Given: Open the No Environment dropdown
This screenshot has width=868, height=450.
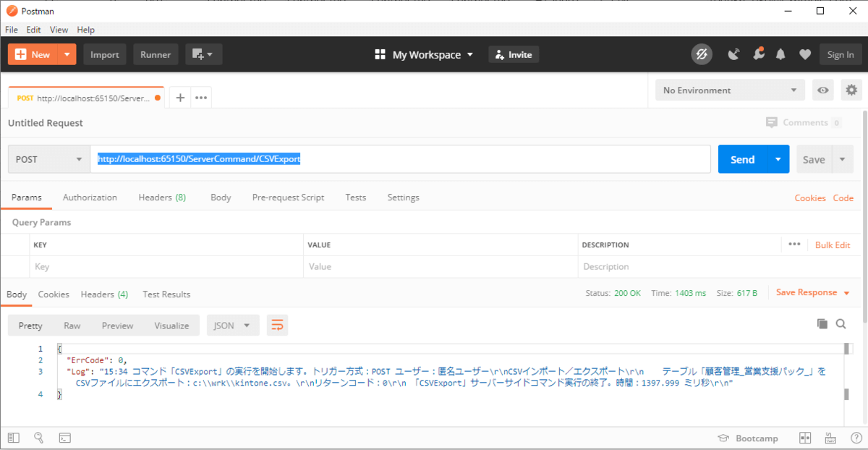Looking at the screenshot, I should click(730, 90).
